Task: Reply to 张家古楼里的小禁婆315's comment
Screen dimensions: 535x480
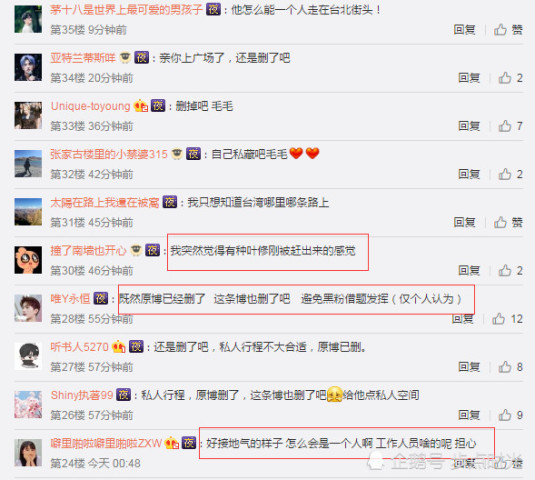Action: [x=469, y=174]
